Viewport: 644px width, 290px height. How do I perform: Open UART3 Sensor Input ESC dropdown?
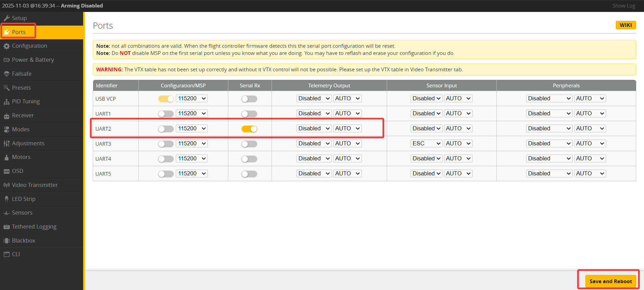click(x=426, y=143)
